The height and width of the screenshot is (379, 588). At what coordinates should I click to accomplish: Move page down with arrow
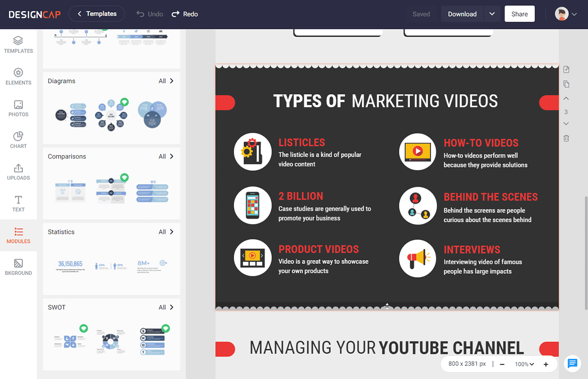566,123
